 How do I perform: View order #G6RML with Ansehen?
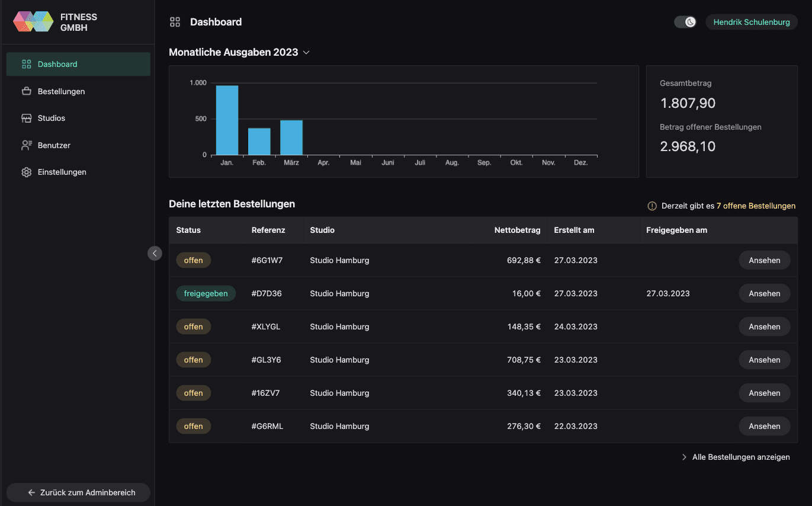[x=765, y=426]
